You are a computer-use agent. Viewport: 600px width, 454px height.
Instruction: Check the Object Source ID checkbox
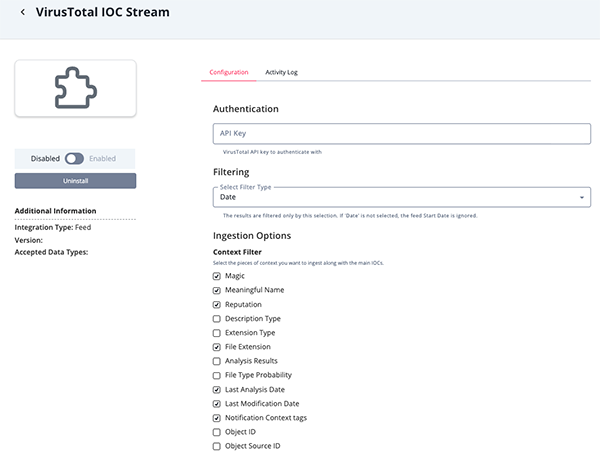pyautogui.click(x=217, y=446)
